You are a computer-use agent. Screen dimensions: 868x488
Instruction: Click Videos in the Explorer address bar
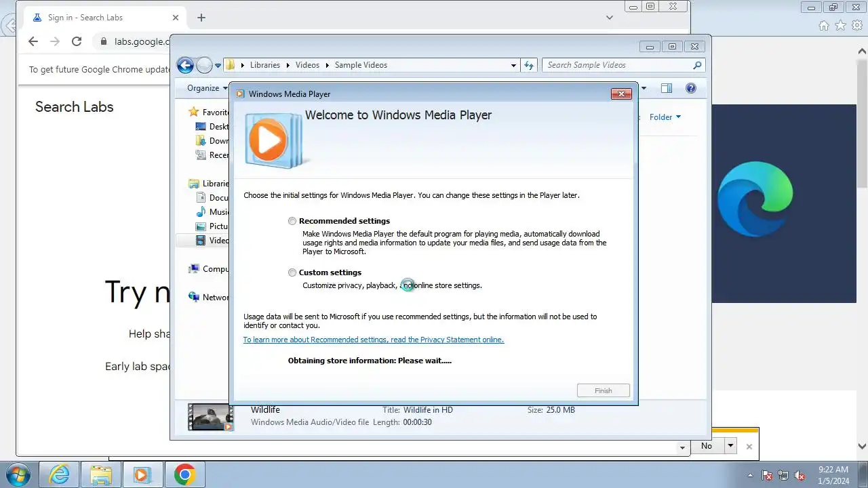pos(307,65)
